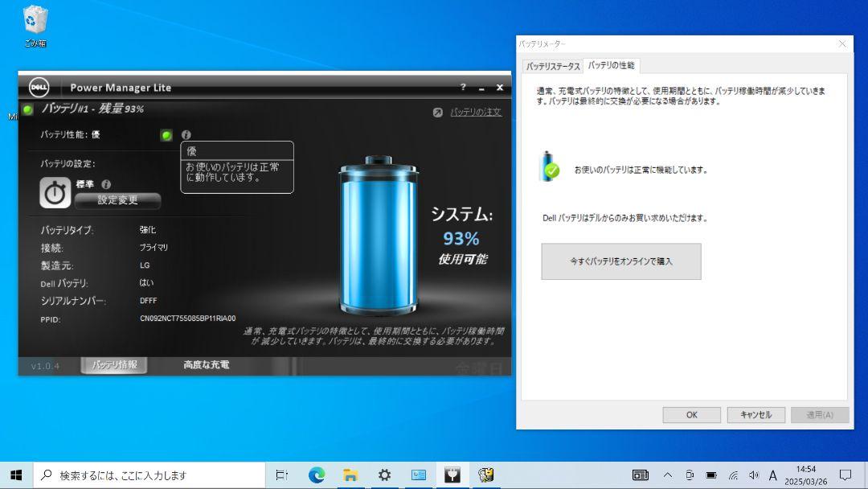Open Settings gear on the taskbar
Screen dimensions: 868x489
pos(384,475)
